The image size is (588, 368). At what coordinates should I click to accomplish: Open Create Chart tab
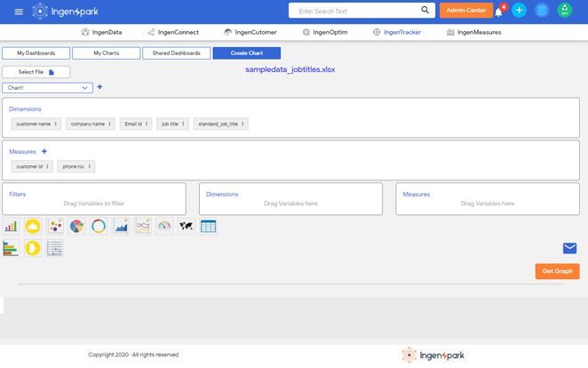[x=247, y=53]
